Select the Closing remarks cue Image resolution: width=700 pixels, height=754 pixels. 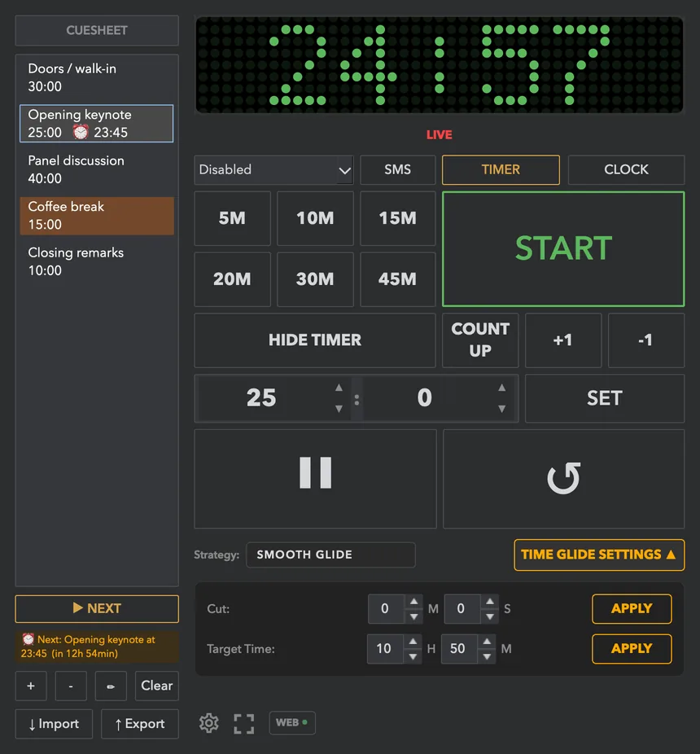pyautogui.click(x=97, y=261)
